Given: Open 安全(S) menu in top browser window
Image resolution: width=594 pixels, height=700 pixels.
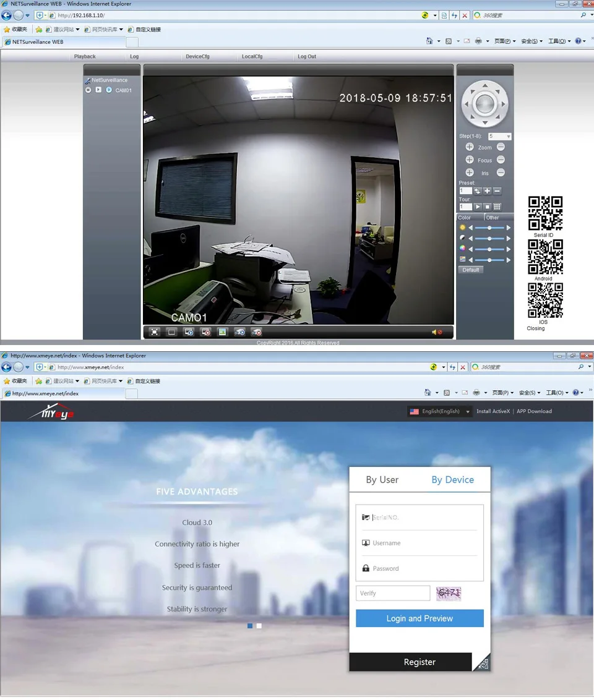Looking at the screenshot, I should [532, 41].
